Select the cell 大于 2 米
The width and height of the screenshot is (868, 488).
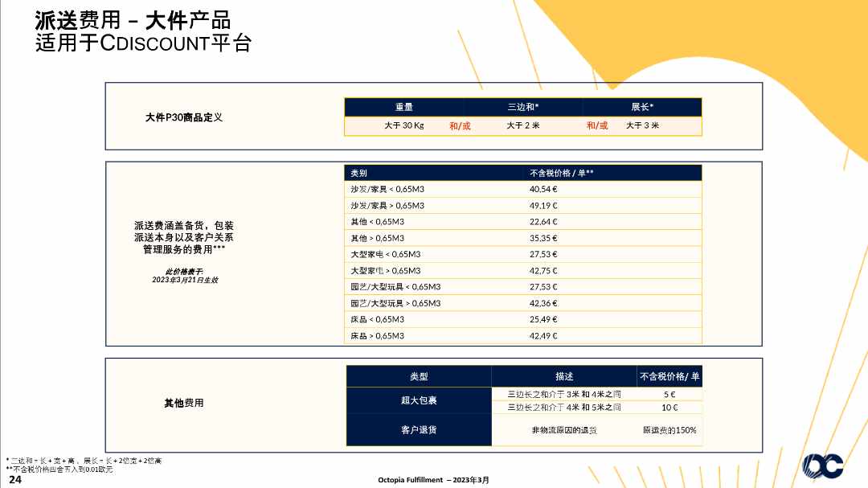(523, 125)
